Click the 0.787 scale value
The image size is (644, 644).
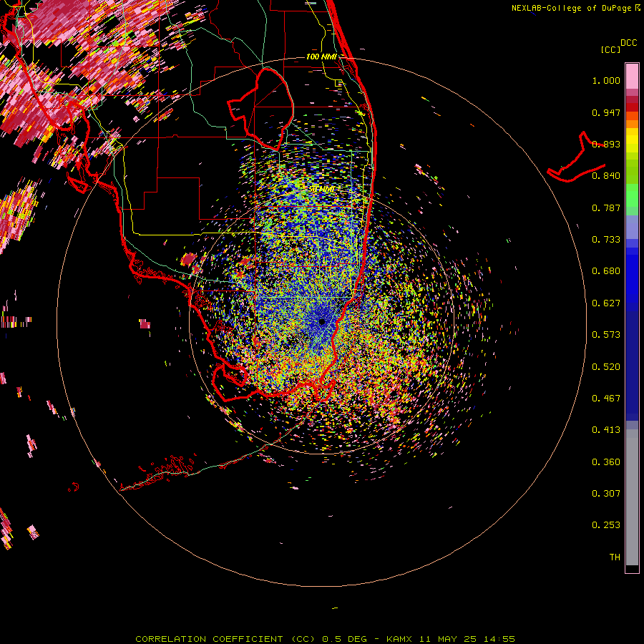coord(606,208)
